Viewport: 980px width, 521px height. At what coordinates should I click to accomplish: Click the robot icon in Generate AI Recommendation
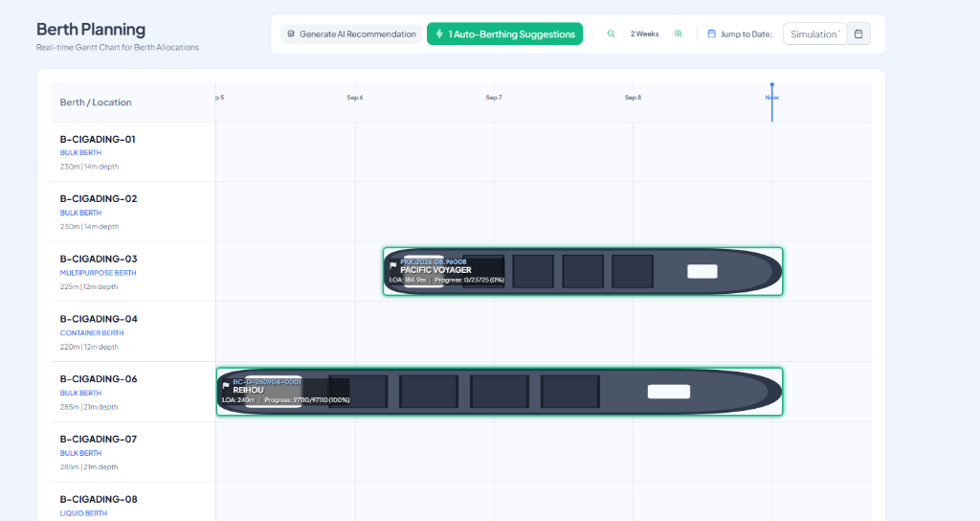click(291, 34)
